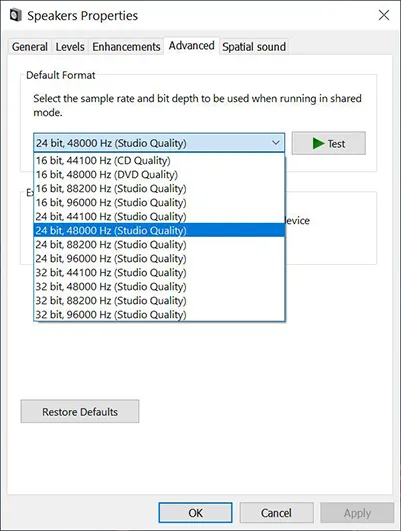Pick 16 bit, 88200 Hz option
This screenshot has width=401, height=531.
(x=159, y=189)
